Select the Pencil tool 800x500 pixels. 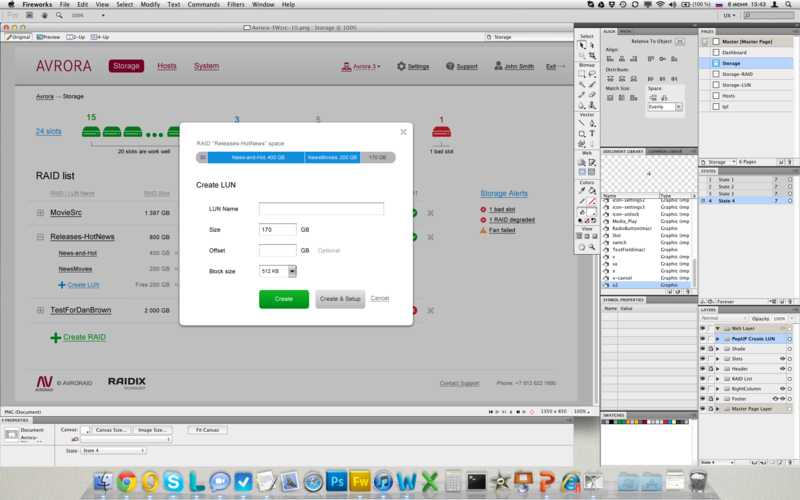coord(582,94)
